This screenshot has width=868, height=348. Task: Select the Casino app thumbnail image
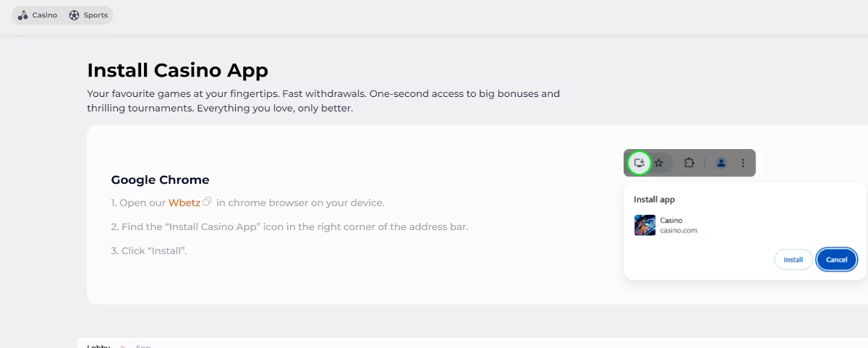[644, 225]
